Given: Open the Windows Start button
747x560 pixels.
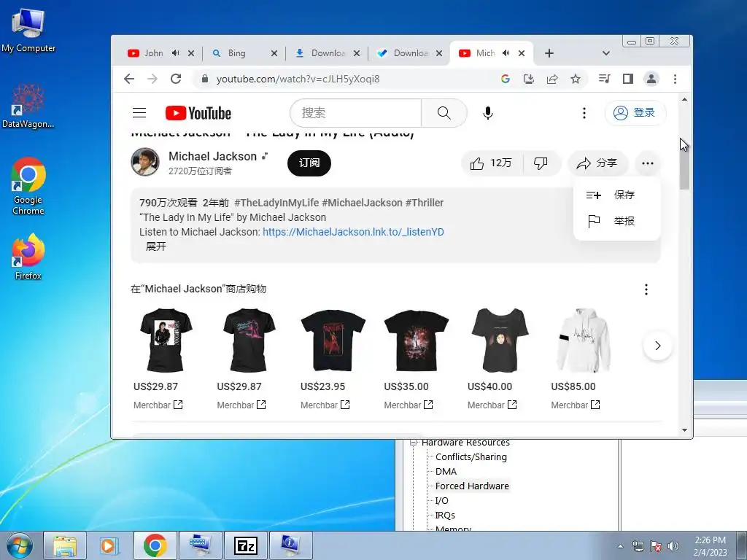Looking at the screenshot, I should [x=19, y=545].
